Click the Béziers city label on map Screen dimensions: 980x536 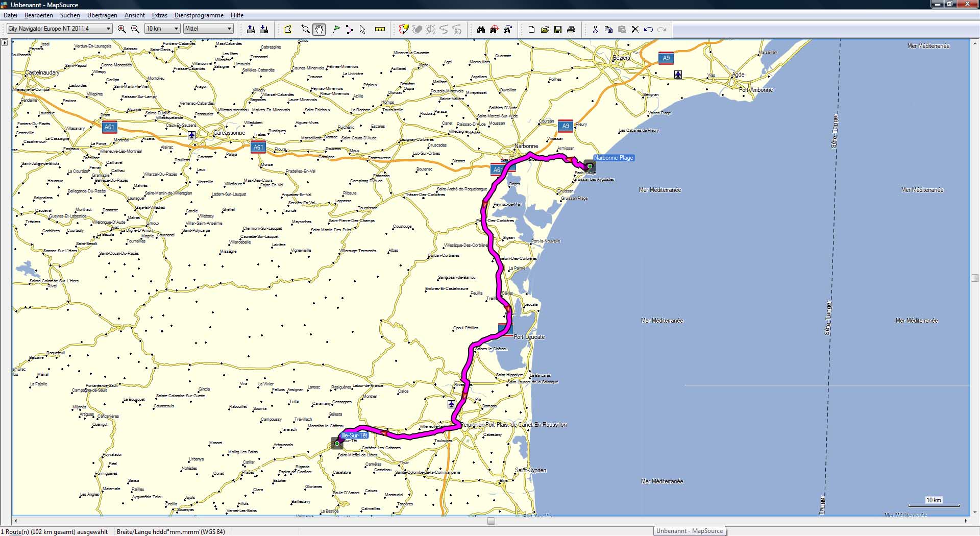[621, 58]
